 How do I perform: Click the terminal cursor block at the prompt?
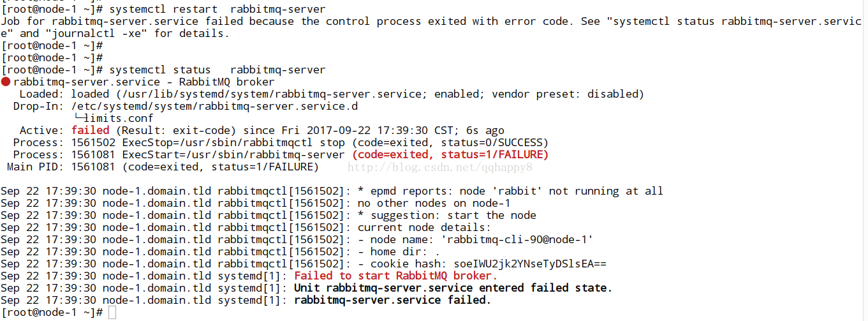(112, 312)
